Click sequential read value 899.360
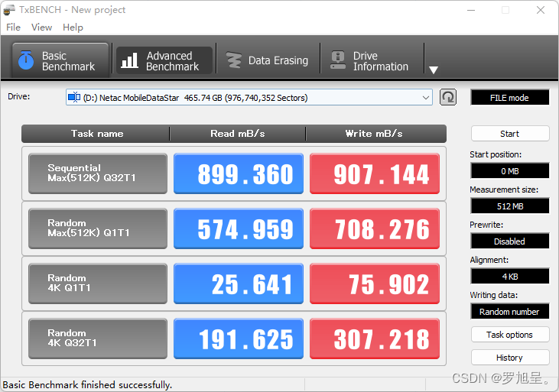This screenshot has width=559, height=392. click(x=239, y=173)
